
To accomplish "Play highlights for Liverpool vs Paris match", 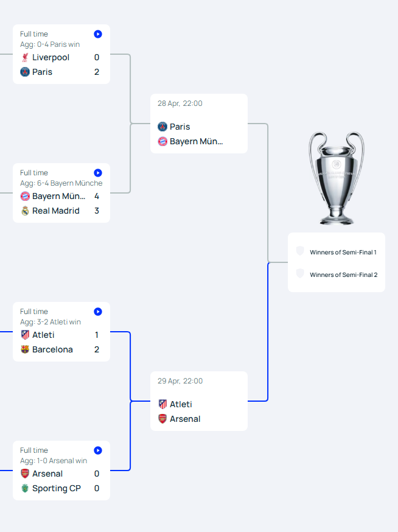I will (x=98, y=34).
